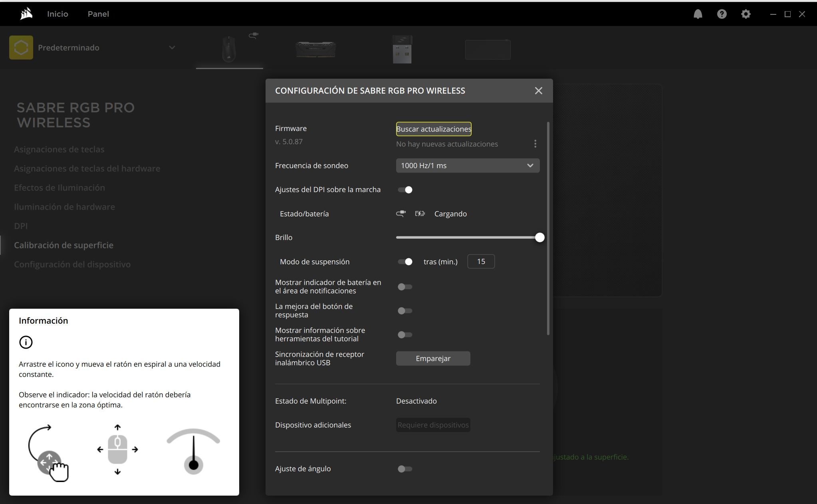This screenshot has width=817, height=504.
Task: Click the Corsair sails logo
Action: (x=26, y=14)
